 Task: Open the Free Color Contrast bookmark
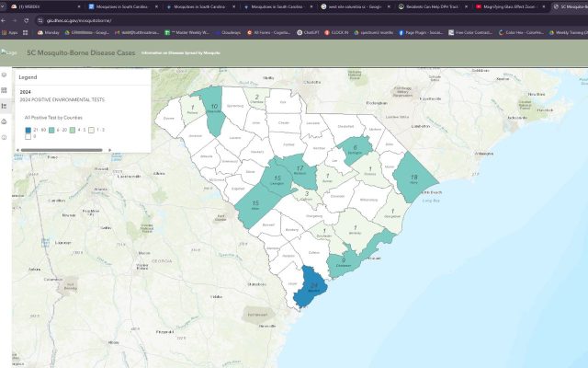470,33
